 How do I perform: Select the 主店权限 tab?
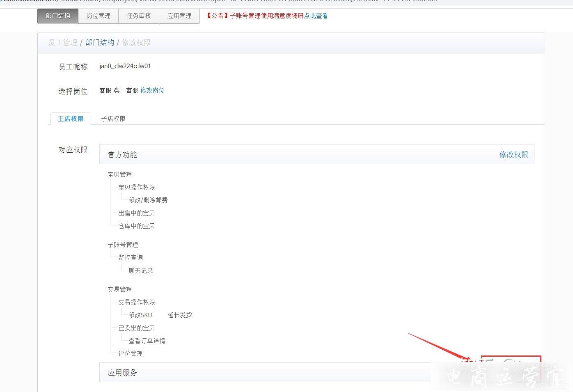tap(71, 119)
